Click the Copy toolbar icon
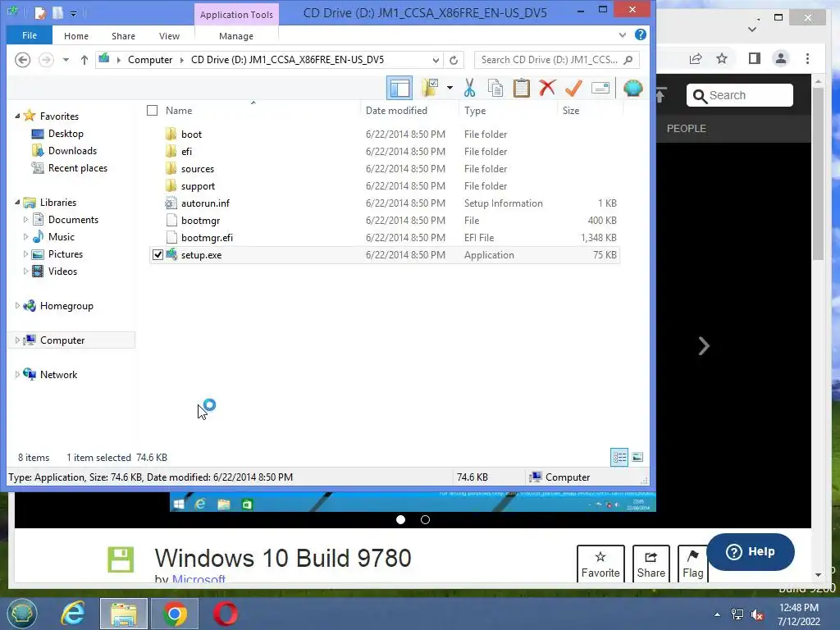This screenshot has width=840, height=630. (495, 88)
